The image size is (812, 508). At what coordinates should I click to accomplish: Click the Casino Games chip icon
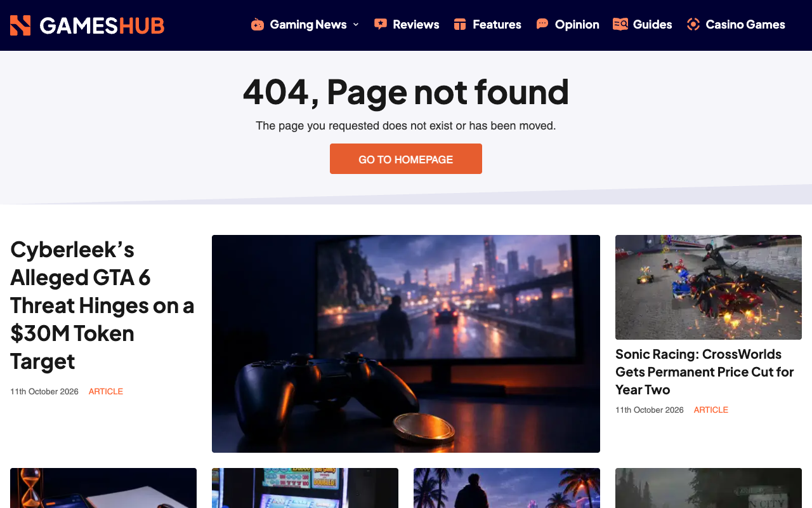693,25
